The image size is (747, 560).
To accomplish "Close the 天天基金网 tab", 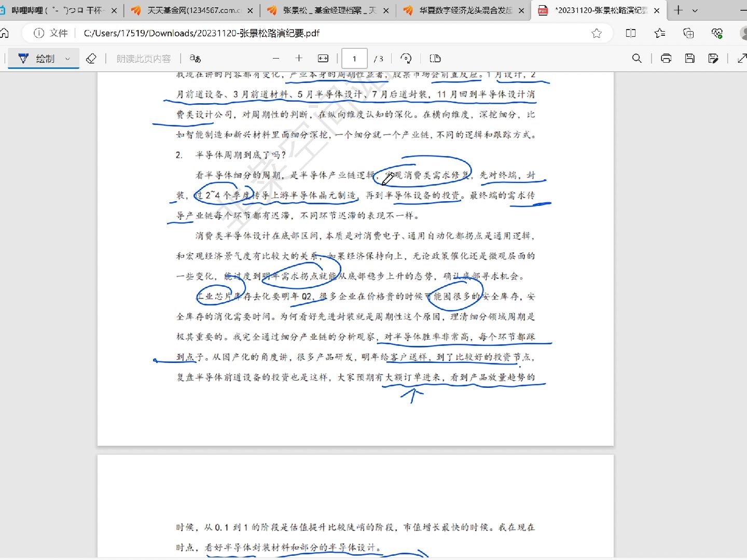I will pos(250,10).
